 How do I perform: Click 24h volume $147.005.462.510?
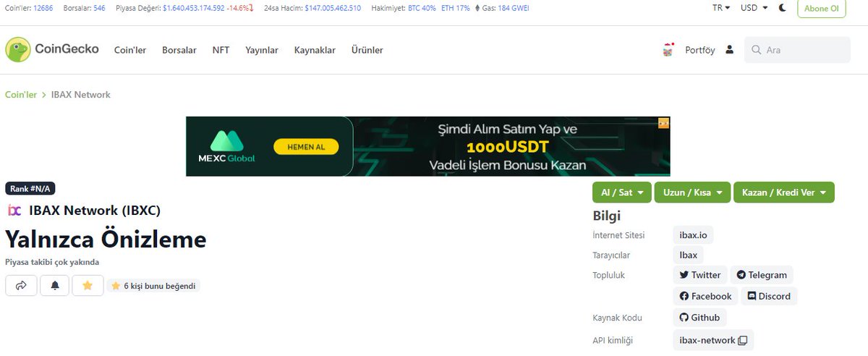coord(333,8)
